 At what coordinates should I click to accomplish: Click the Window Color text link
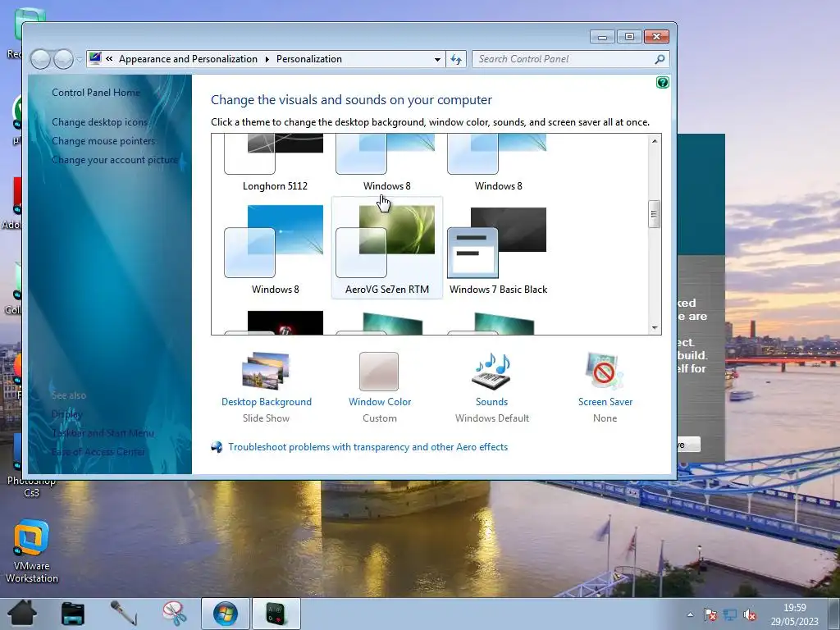point(380,402)
